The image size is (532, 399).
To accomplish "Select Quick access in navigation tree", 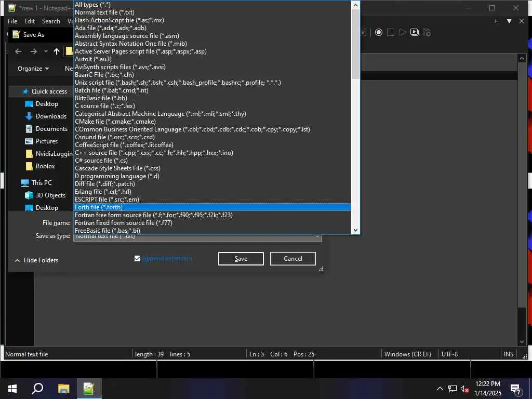I will pos(49,91).
